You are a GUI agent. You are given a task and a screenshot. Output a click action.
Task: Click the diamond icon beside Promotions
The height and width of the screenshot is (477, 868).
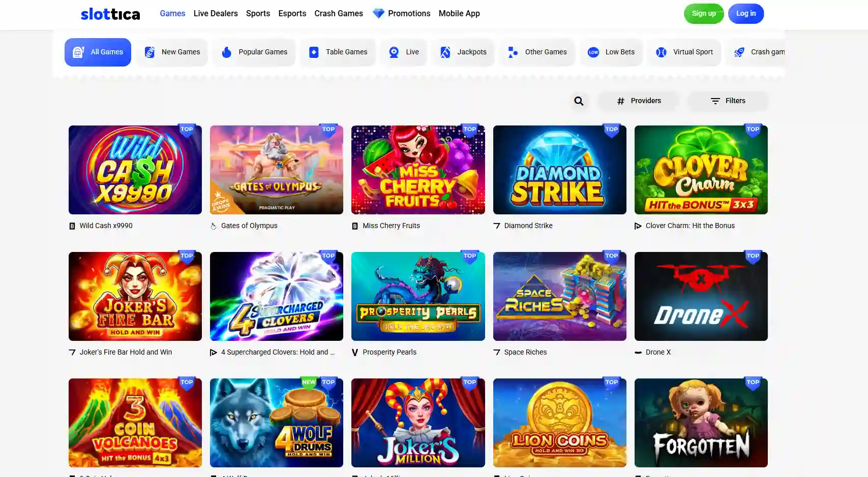pos(378,14)
